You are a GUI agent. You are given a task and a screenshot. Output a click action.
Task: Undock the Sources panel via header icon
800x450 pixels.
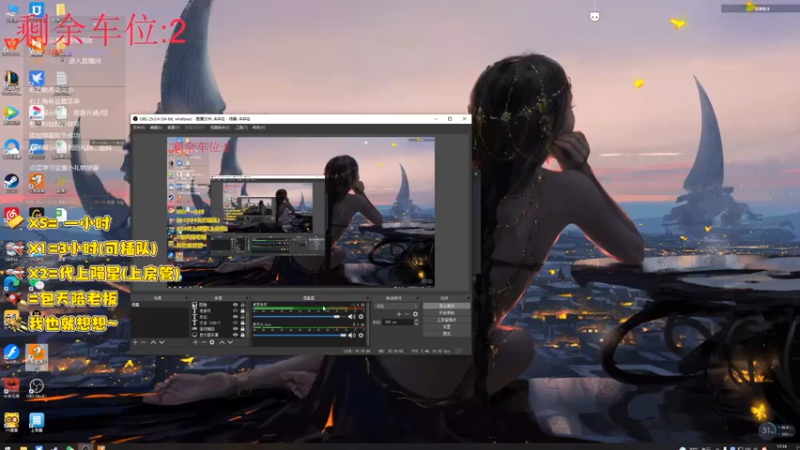[x=247, y=297]
